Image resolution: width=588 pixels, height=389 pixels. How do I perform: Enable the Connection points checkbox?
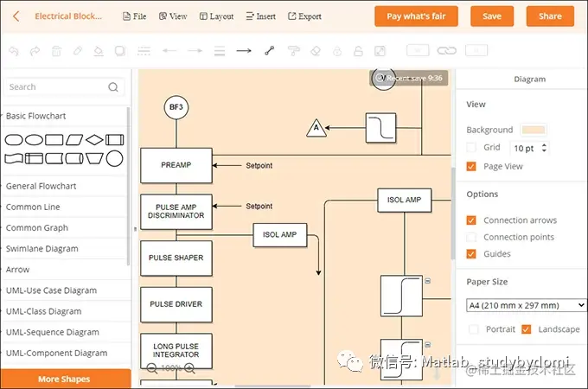(x=471, y=237)
